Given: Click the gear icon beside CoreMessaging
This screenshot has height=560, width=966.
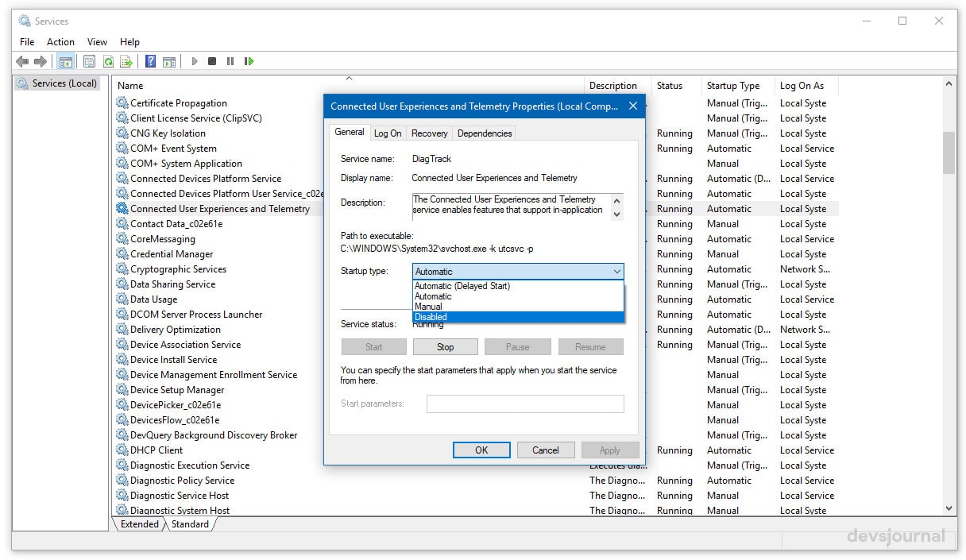Looking at the screenshot, I should coord(122,239).
